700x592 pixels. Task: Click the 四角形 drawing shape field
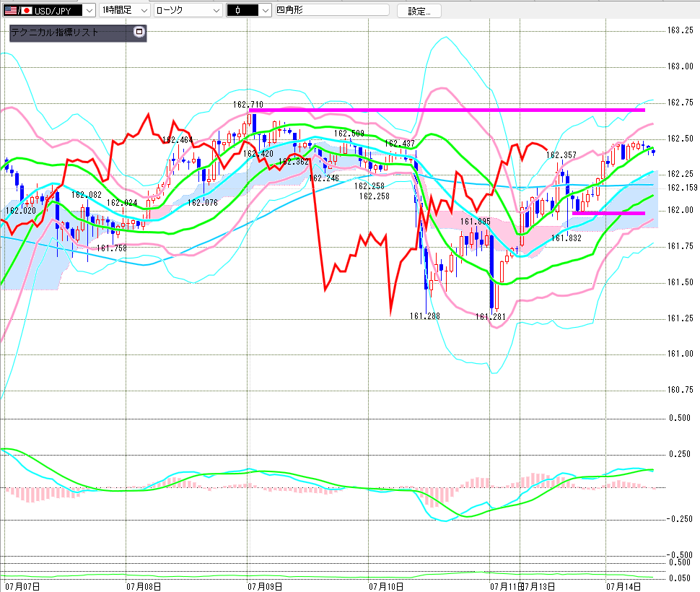point(332,10)
